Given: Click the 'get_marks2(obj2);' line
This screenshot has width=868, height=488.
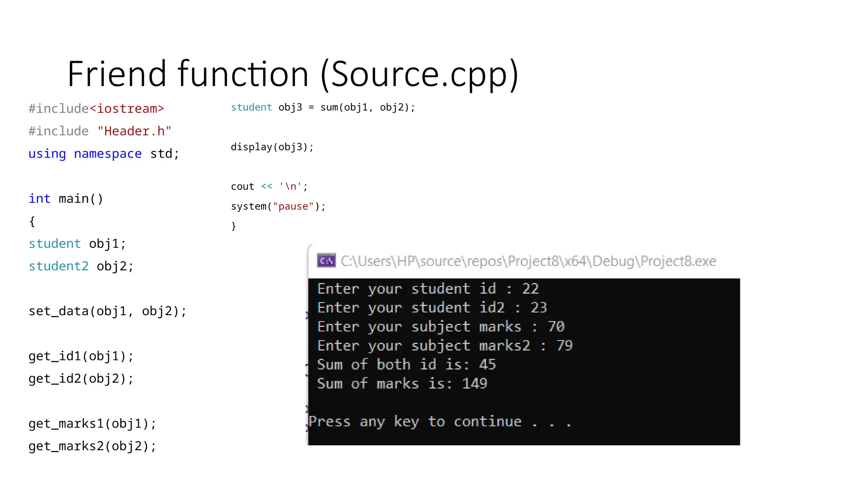Looking at the screenshot, I should pos(92,446).
